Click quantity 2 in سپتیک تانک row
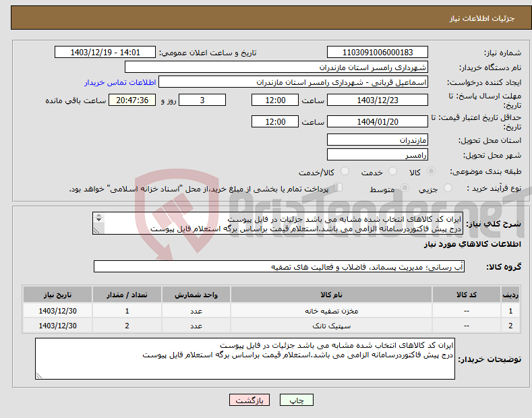 click(x=127, y=326)
